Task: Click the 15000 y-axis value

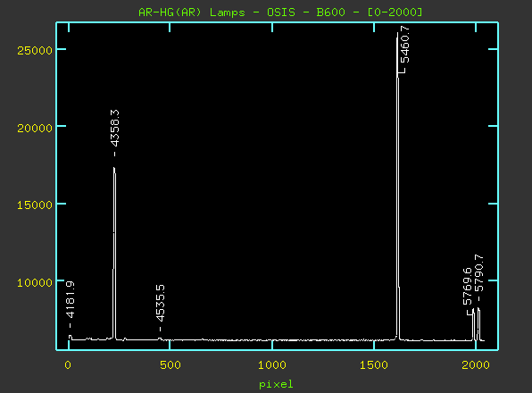Action: [x=35, y=205]
